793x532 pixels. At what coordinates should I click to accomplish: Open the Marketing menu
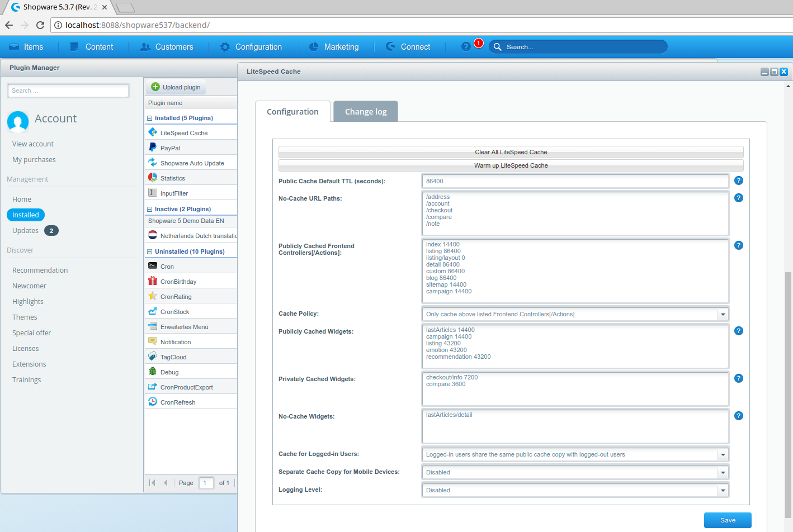click(x=334, y=47)
